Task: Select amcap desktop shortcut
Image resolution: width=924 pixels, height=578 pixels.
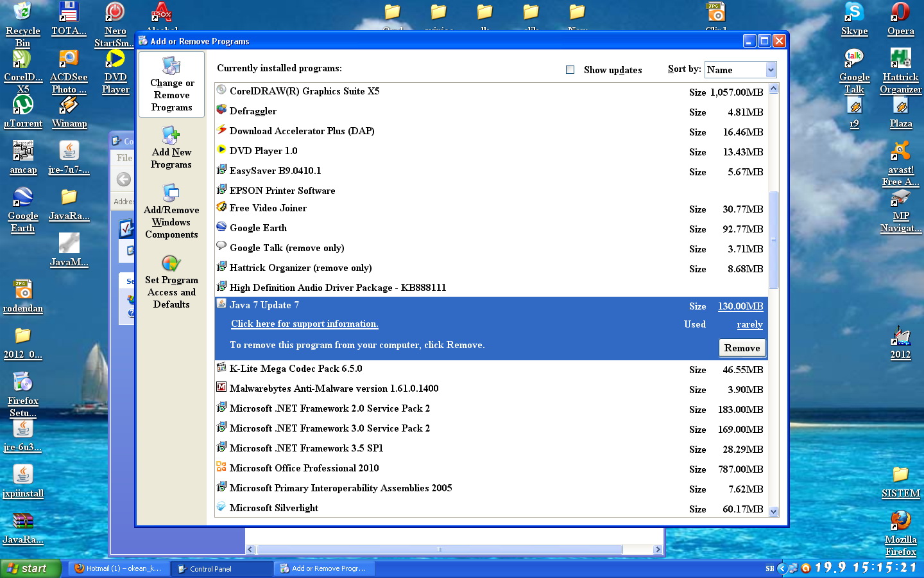Action: (23, 157)
